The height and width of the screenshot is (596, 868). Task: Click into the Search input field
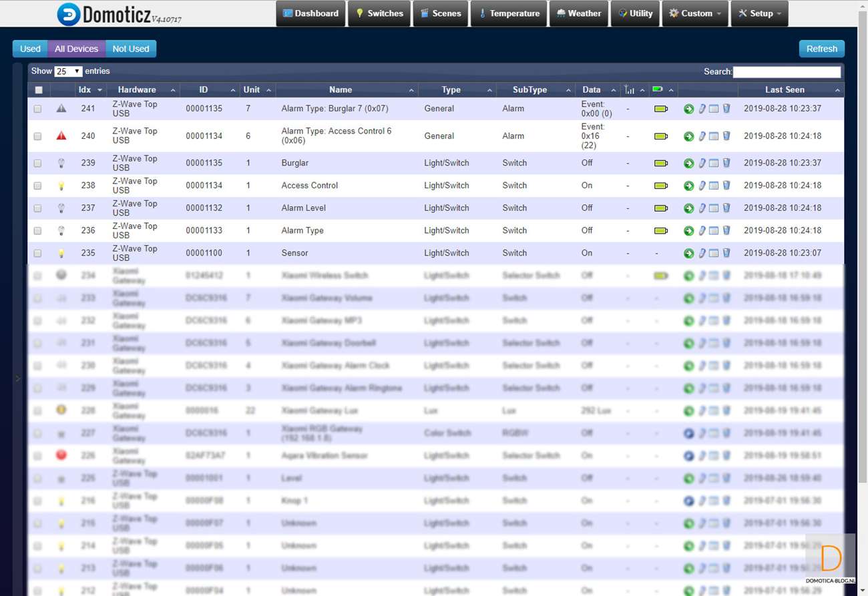point(787,72)
